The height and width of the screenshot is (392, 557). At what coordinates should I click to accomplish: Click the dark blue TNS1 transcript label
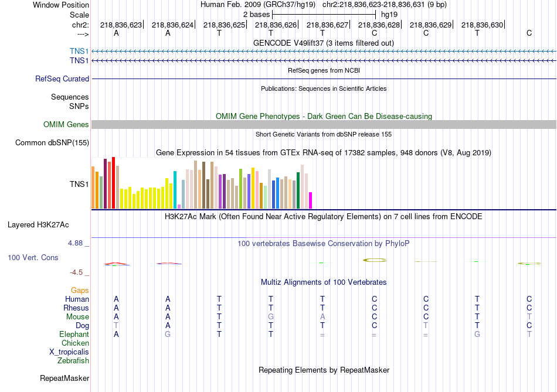[79, 61]
